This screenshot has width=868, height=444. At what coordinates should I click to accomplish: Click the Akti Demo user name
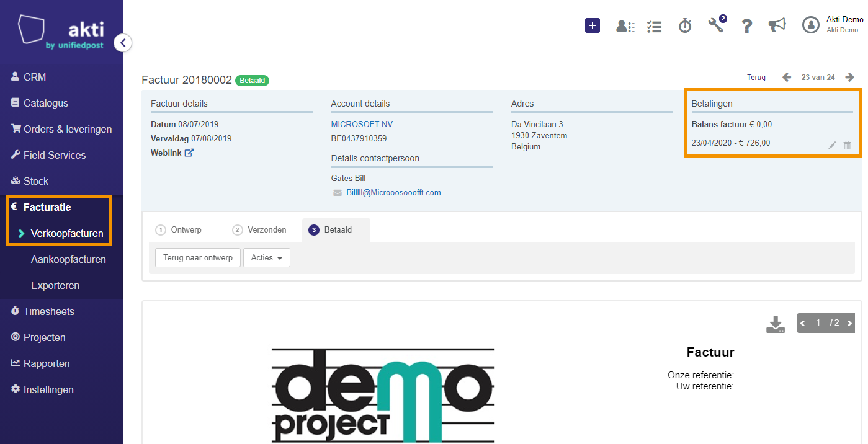click(x=844, y=20)
